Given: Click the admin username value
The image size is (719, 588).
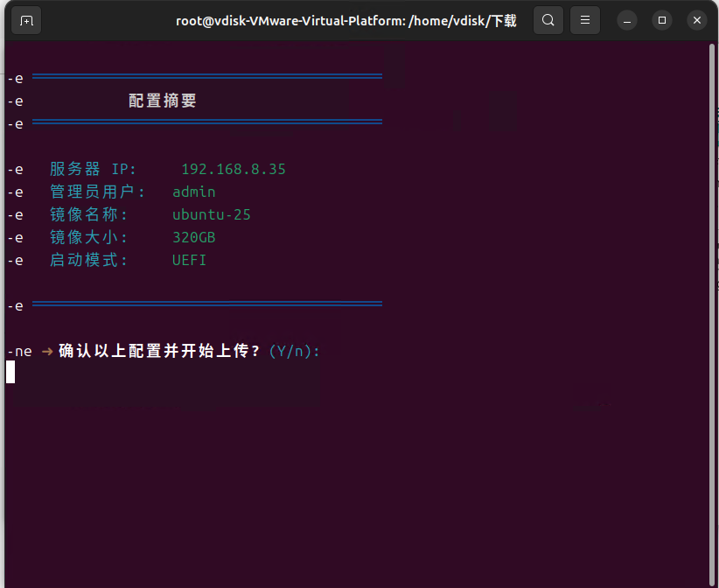Looking at the screenshot, I should [193, 192].
